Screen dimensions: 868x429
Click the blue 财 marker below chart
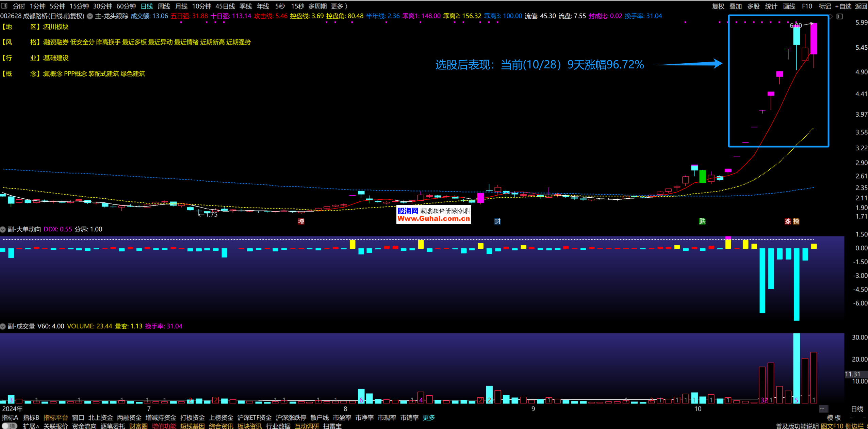click(497, 221)
